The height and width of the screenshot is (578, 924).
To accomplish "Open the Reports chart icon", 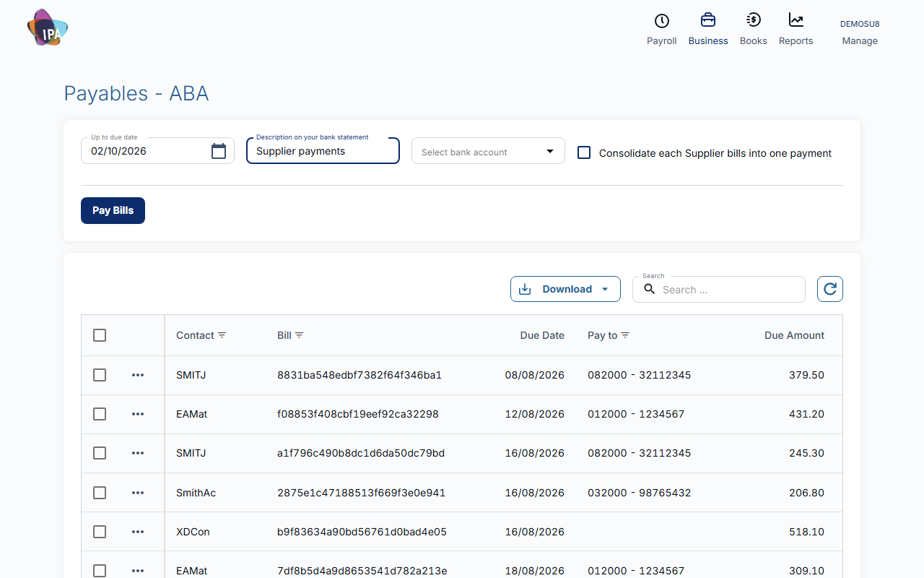I will (x=796, y=20).
